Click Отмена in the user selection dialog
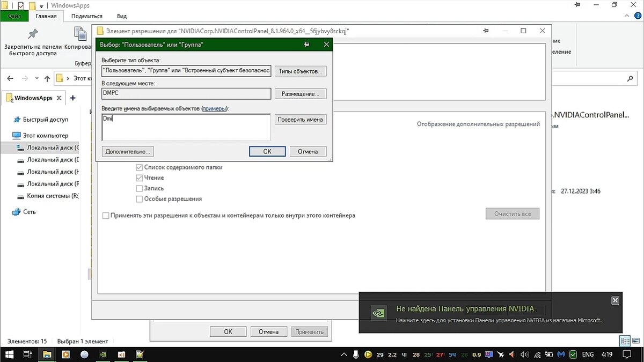 pos(308,151)
